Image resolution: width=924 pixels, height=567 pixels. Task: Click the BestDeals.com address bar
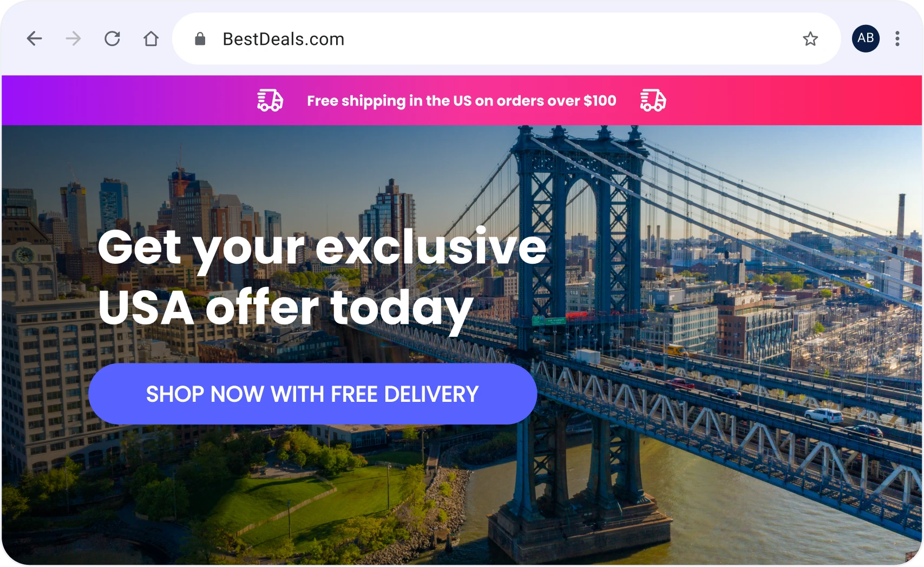[506, 38]
